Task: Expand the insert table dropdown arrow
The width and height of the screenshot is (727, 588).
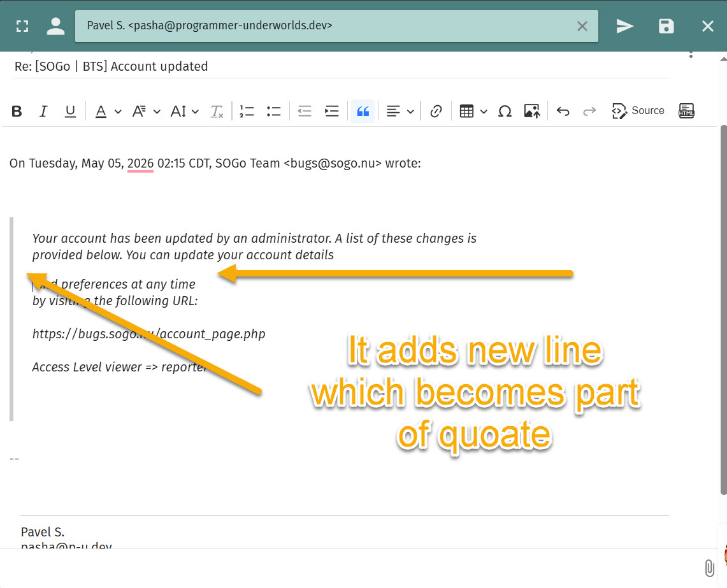Action: [x=484, y=111]
